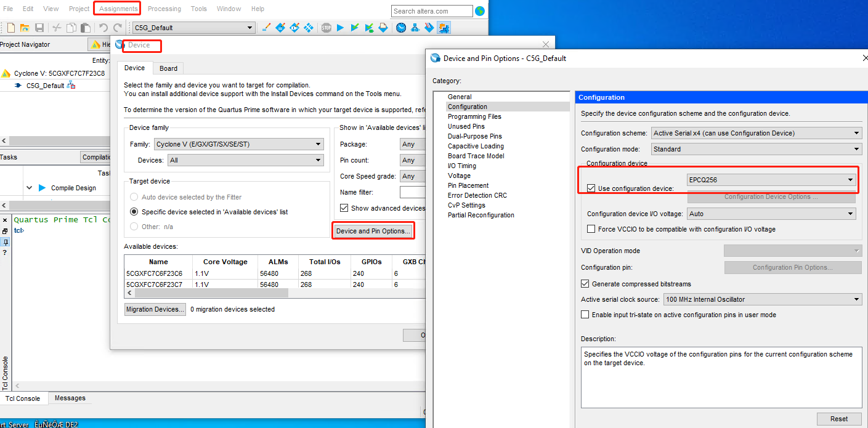Click the Tcl Console question mark icon
The height and width of the screenshot is (428, 868).
click(x=4, y=252)
